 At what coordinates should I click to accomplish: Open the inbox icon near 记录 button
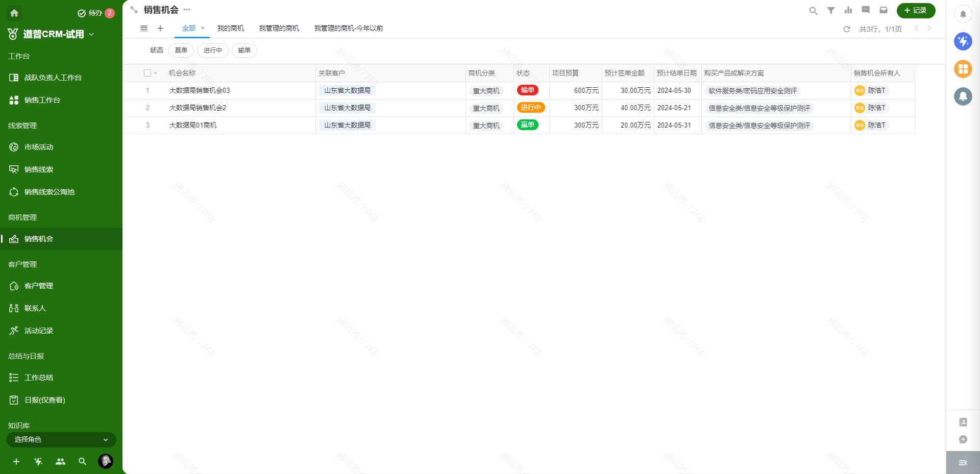pos(884,10)
